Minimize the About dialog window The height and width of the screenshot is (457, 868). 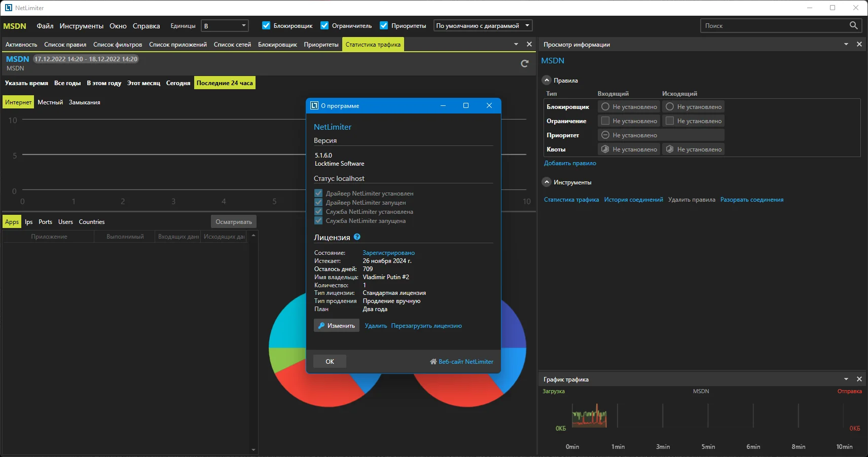click(443, 105)
